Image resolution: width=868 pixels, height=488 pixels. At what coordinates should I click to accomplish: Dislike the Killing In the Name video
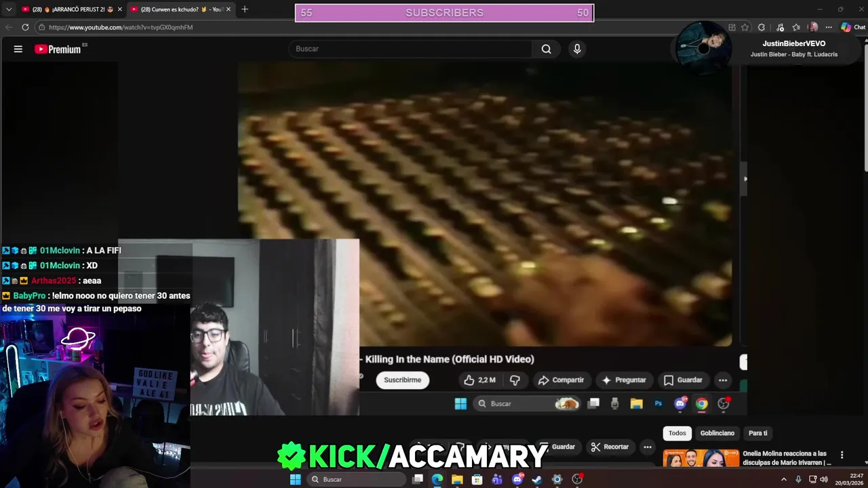click(515, 380)
